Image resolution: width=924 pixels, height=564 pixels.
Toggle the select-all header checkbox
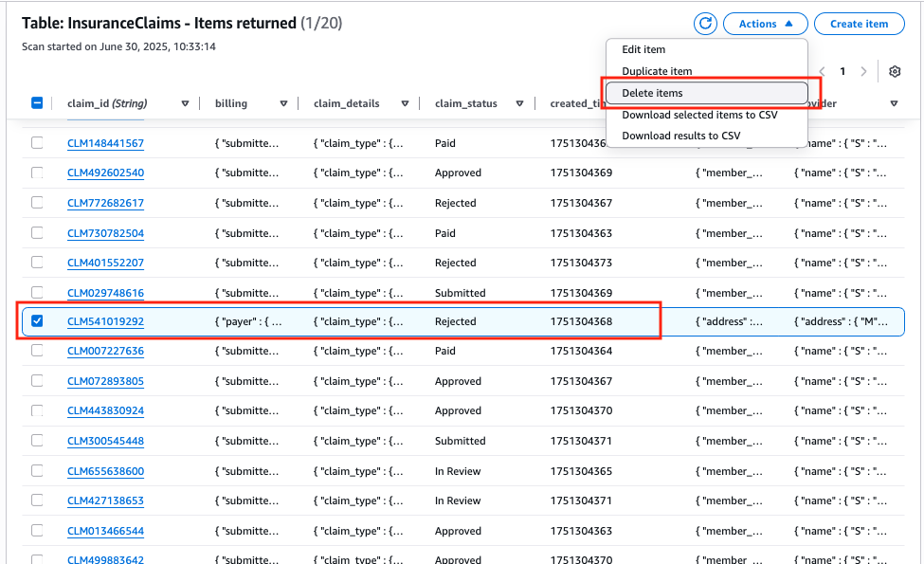[x=37, y=103]
